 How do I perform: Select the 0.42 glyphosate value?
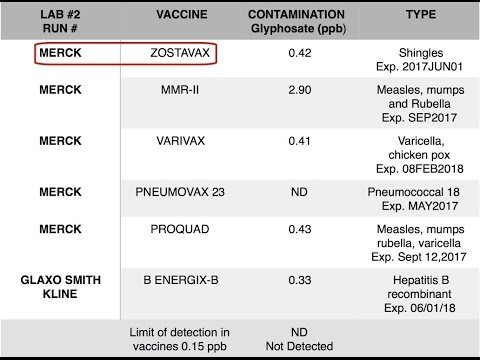tap(300, 53)
